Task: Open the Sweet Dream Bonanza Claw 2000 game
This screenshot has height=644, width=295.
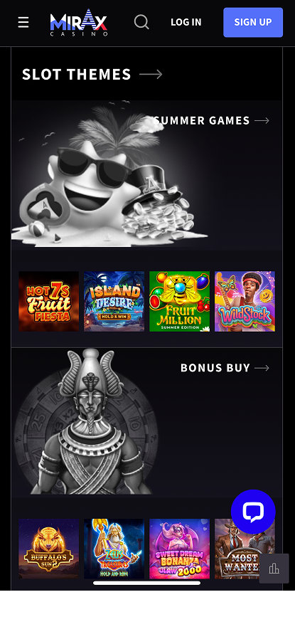Action: (x=179, y=549)
